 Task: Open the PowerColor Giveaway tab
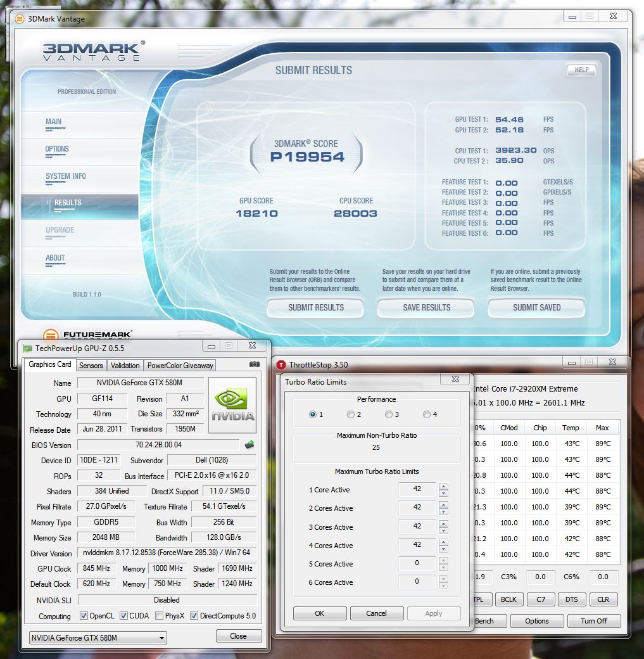pos(180,365)
